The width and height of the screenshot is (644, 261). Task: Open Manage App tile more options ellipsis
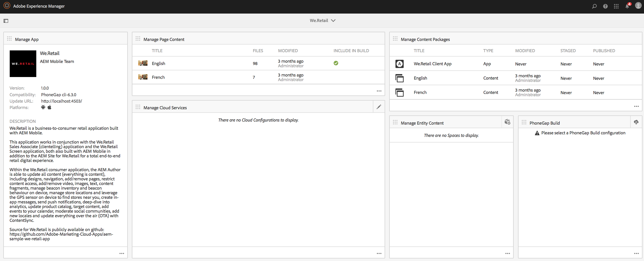click(x=122, y=253)
